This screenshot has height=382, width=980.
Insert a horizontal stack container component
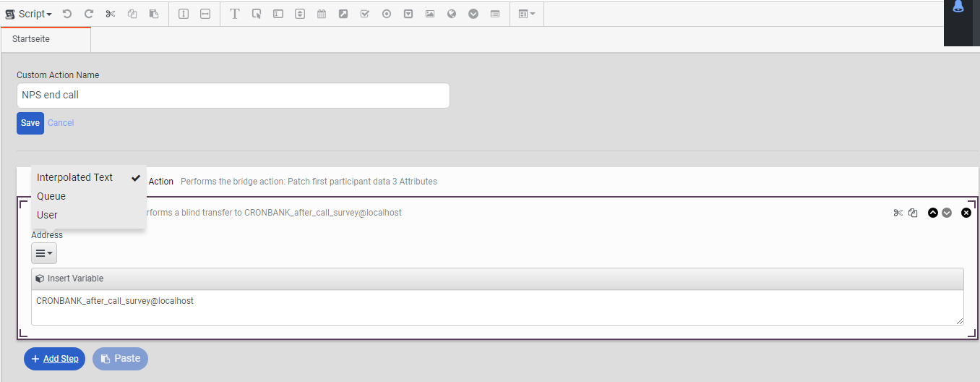coord(205,14)
